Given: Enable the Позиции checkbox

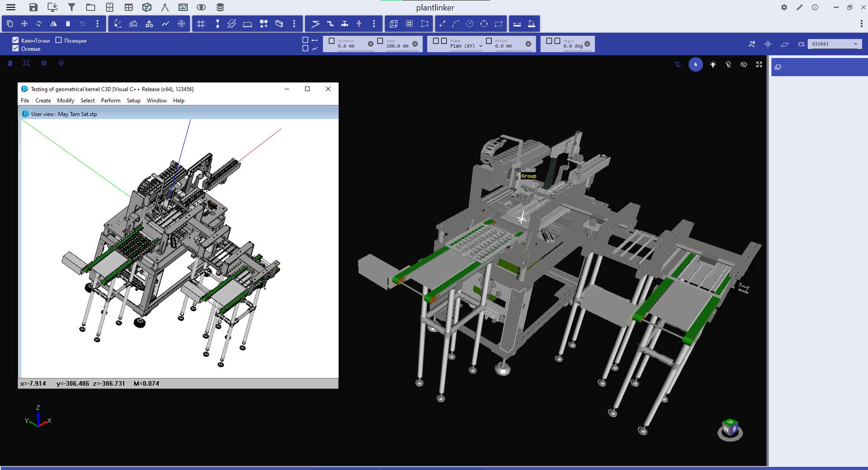Looking at the screenshot, I should [58, 40].
